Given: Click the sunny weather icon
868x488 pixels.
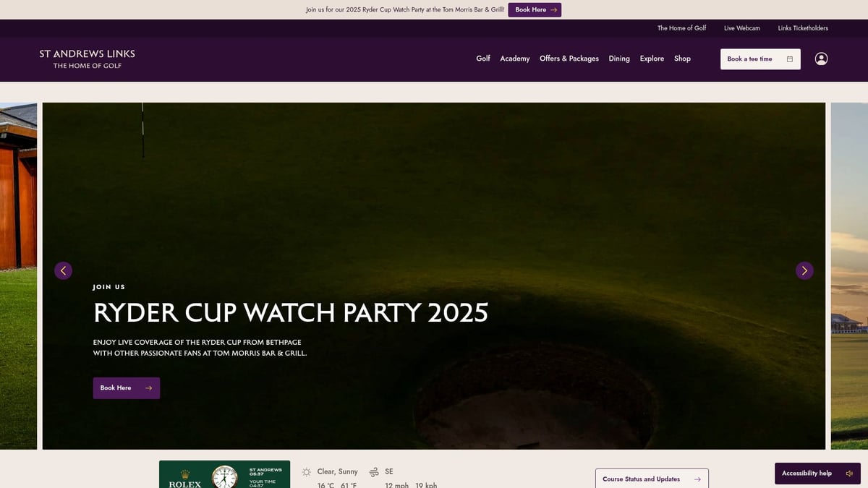Looking at the screenshot, I should [307, 471].
